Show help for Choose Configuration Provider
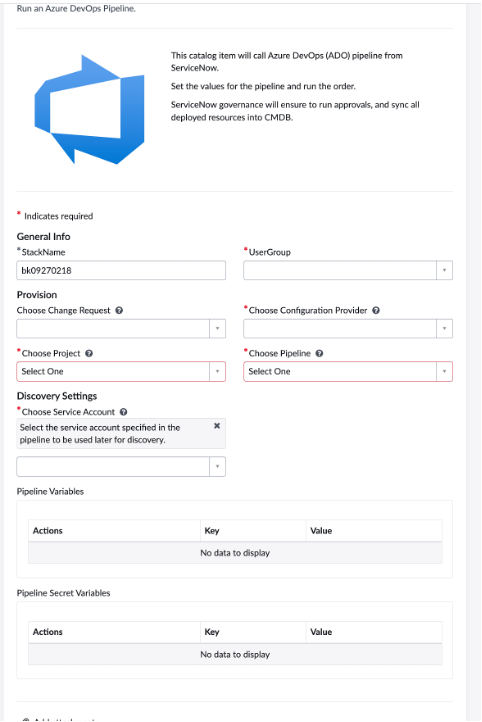482x722 pixels. 376,310
